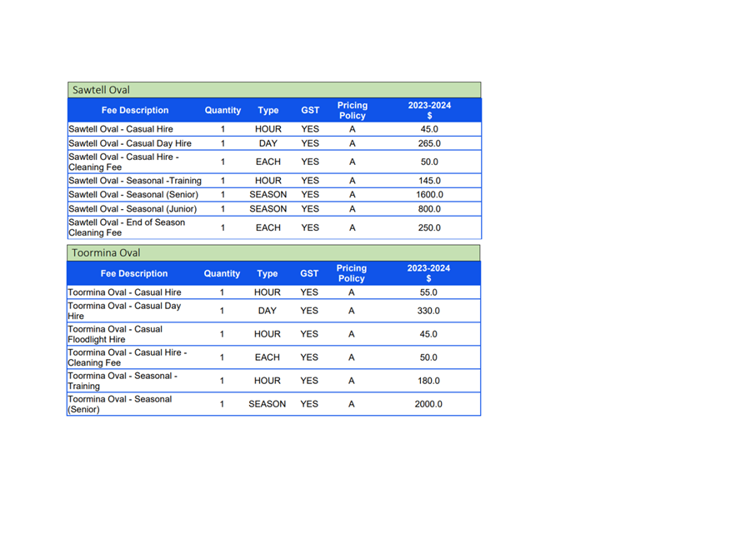Click 'Sawtell Oval - Seasonal -Training' cell
756x534 pixels.
135,181
